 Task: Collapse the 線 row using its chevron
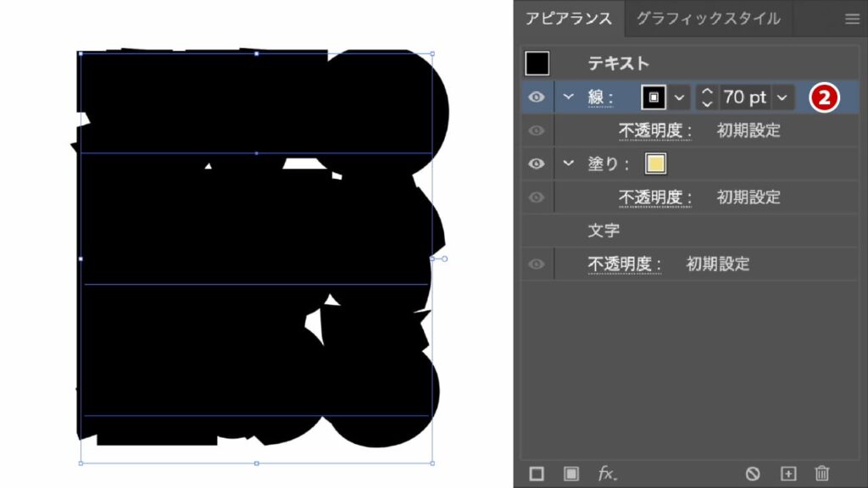[569, 97]
